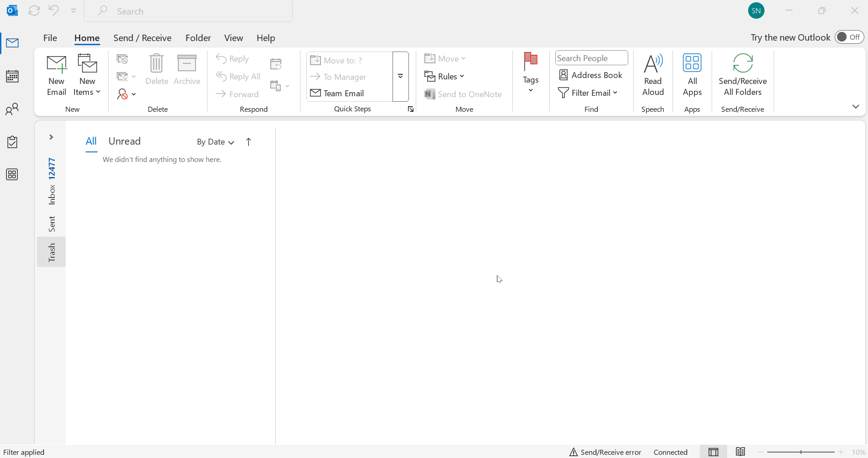Click the Ignore conversation icon
868x458 pixels.
[122, 59]
